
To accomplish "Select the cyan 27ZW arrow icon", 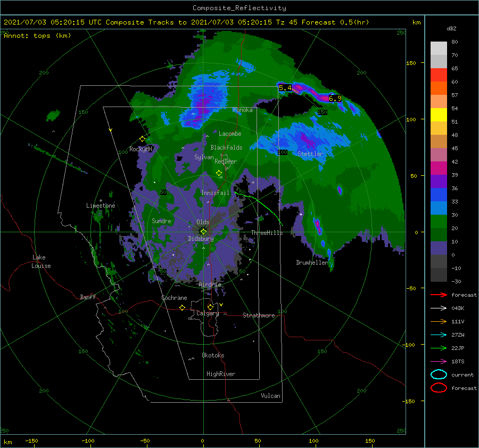I will click(x=439, y=335).
